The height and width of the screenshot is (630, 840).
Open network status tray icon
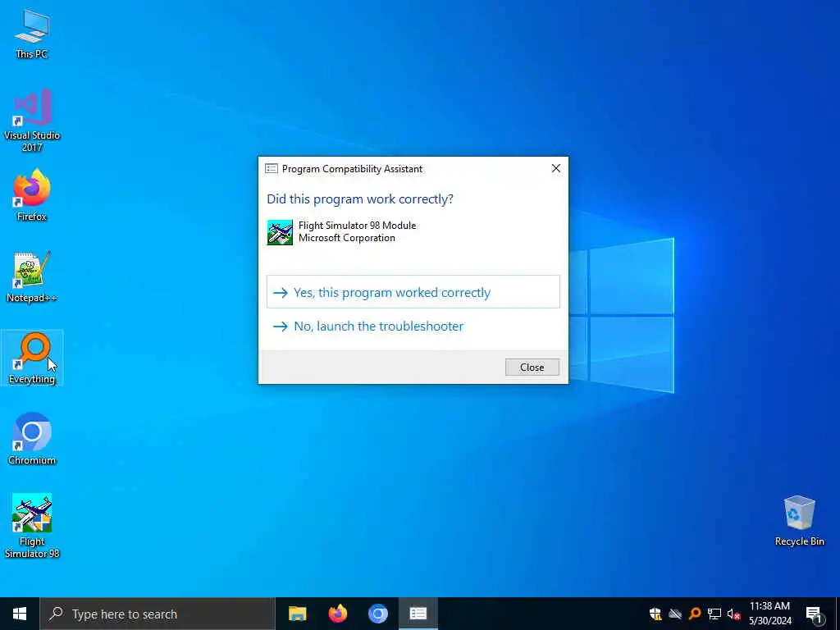(x=714, y=614)
